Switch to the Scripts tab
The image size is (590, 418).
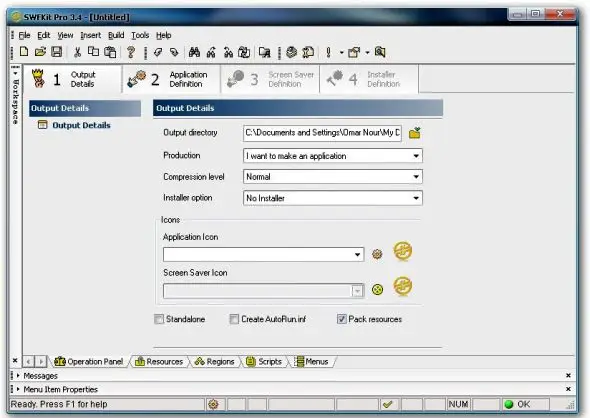click(264, 362)
